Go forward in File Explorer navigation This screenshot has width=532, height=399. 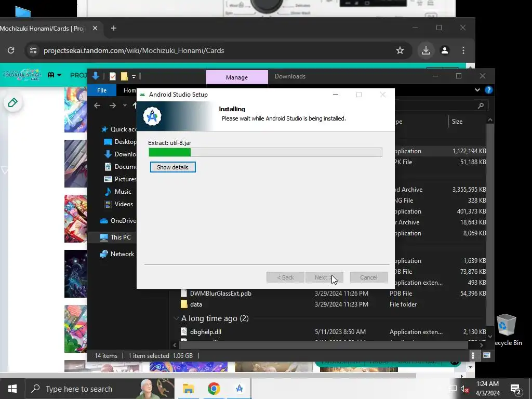click(x=113, y=105)
